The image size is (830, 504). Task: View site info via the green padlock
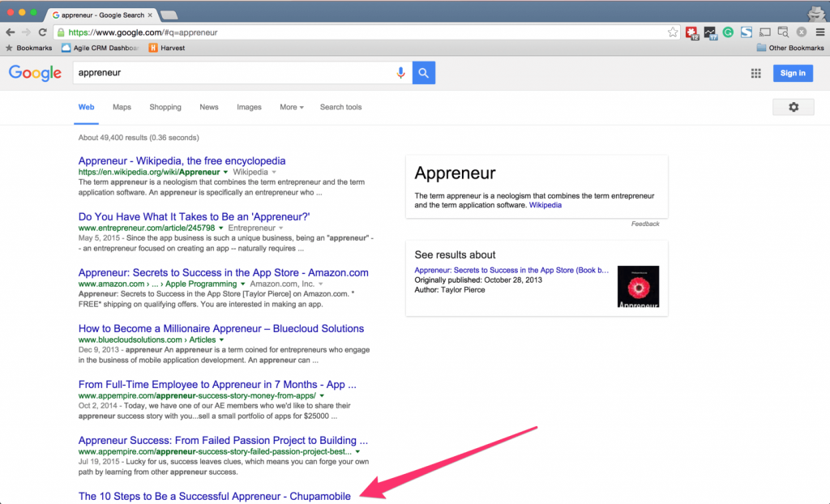[61, 32]
